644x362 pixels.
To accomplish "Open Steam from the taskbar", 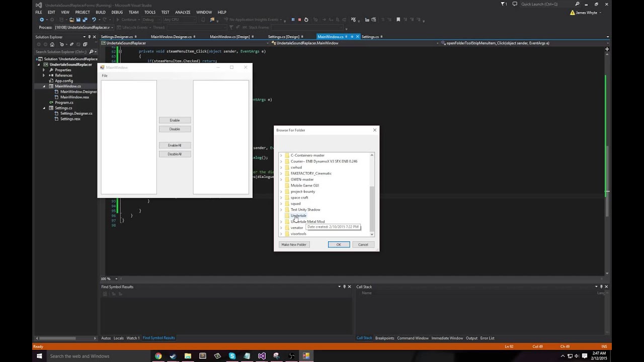I will 173,356.
